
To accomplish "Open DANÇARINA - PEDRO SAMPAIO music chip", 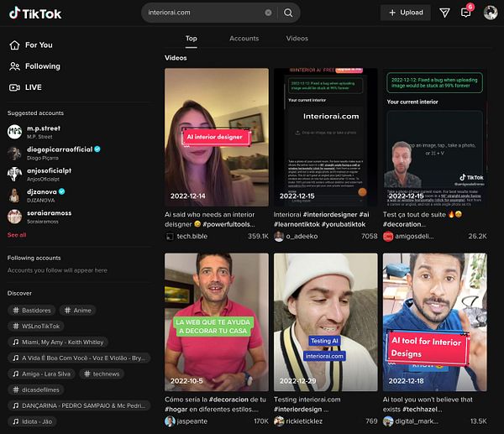I will click(79, 405).
